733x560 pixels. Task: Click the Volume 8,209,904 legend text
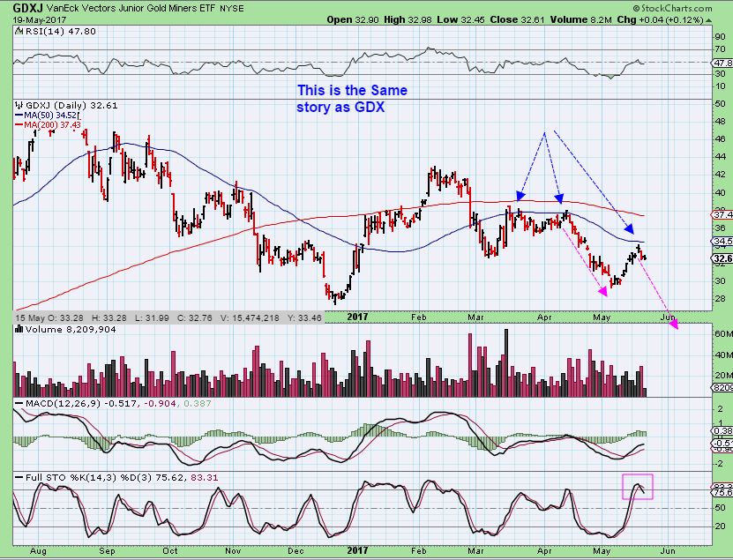(71, 330)
